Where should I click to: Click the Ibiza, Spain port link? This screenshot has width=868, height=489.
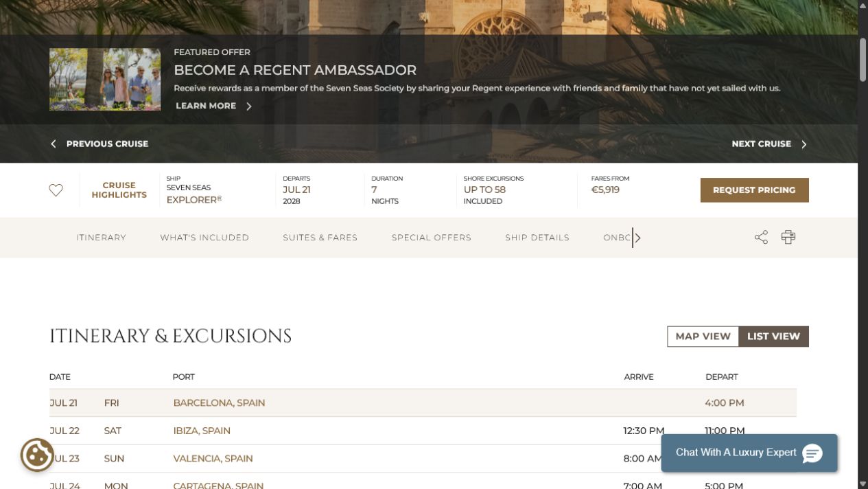click(x=202, y=431)
